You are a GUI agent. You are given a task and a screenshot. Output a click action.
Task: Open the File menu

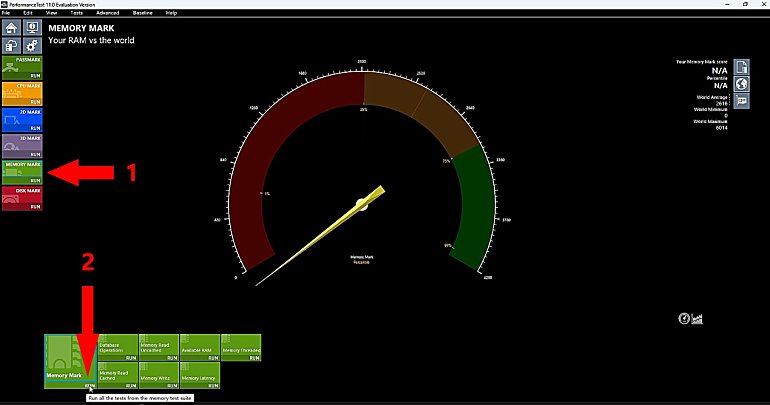pos(6,13)
